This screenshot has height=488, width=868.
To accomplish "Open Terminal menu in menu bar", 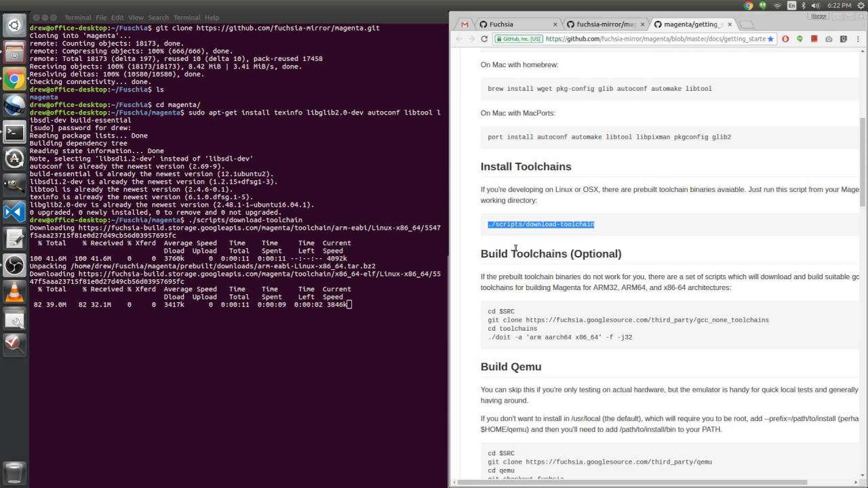I will click(x=188, y=18).
